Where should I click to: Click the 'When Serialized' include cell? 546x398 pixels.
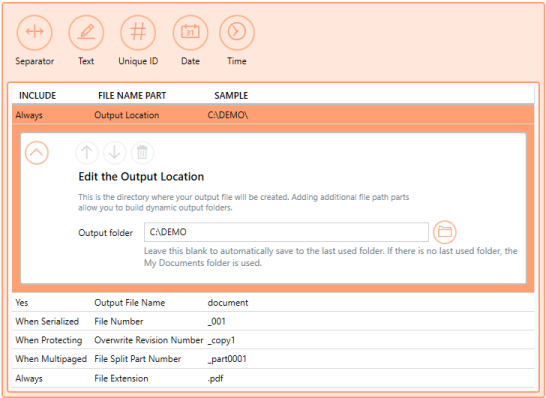(x=47, y=321)
